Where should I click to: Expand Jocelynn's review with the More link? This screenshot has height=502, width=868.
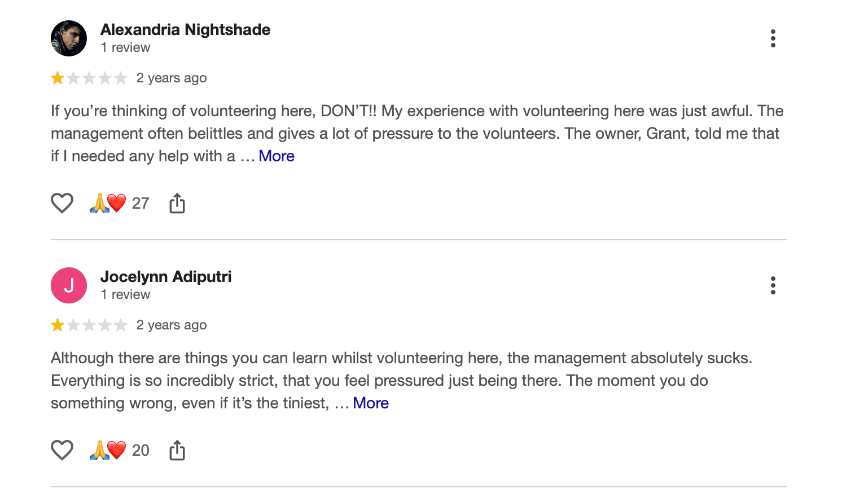click(371, 403)
